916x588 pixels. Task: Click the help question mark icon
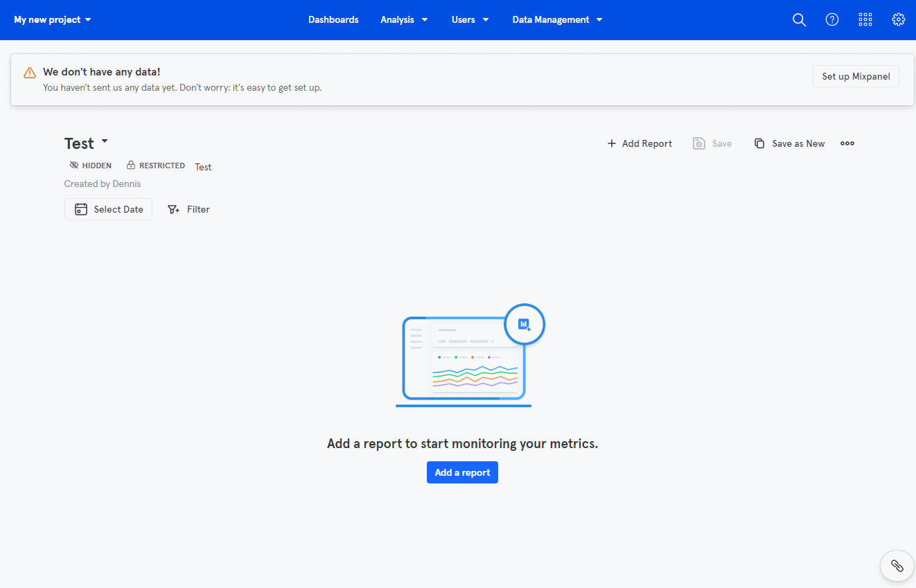click(x=832, y=20)
